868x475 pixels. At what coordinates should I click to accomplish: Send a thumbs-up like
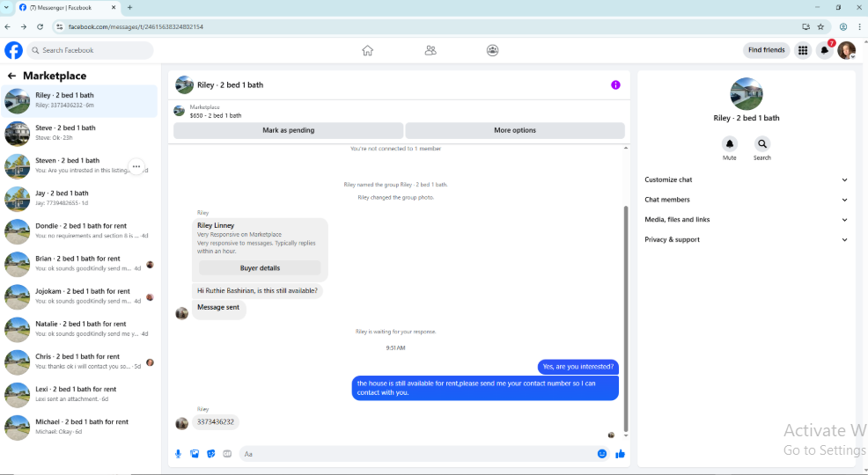tap(620, 454)
